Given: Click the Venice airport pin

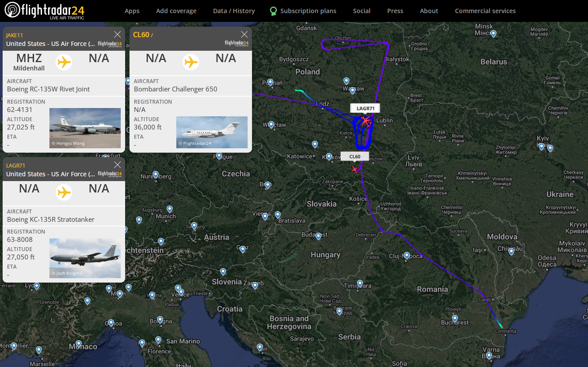Looking at the screenshot, I should [180, 292].
